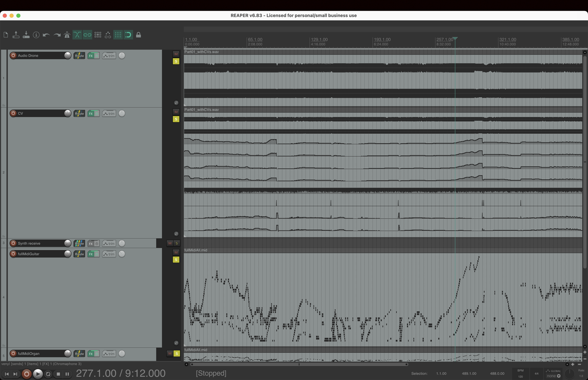Open project settings info icon
Screen dimensions: 588x380
pyautogui.click(x=36, y=35)
